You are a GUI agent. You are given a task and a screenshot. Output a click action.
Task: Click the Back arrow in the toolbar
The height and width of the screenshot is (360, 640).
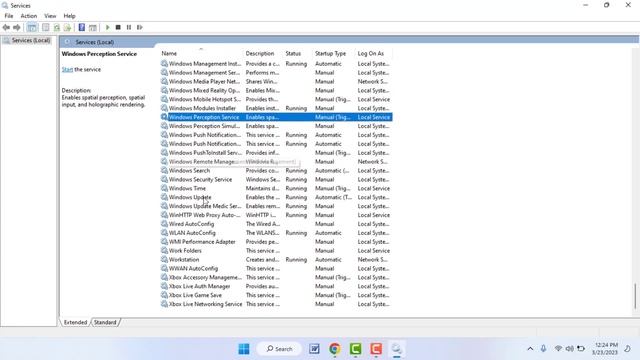pos(6,27)
